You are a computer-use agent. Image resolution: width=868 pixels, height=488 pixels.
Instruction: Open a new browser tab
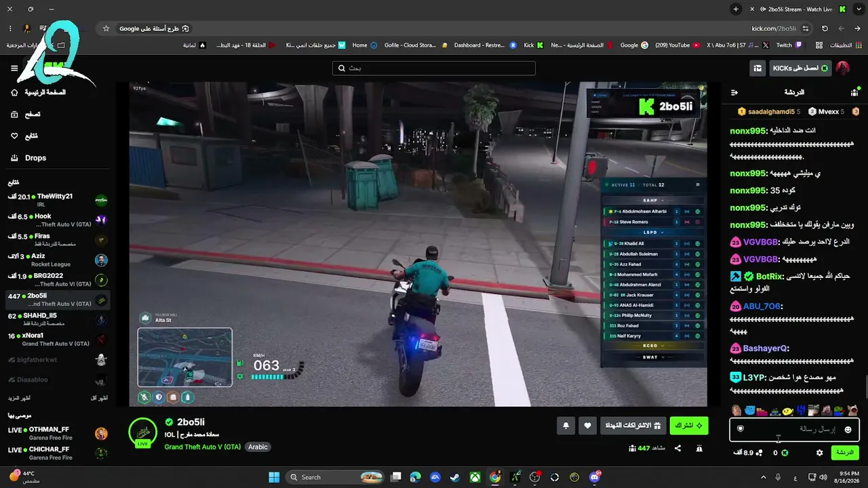pyautogui.click(x=736, y=9)
